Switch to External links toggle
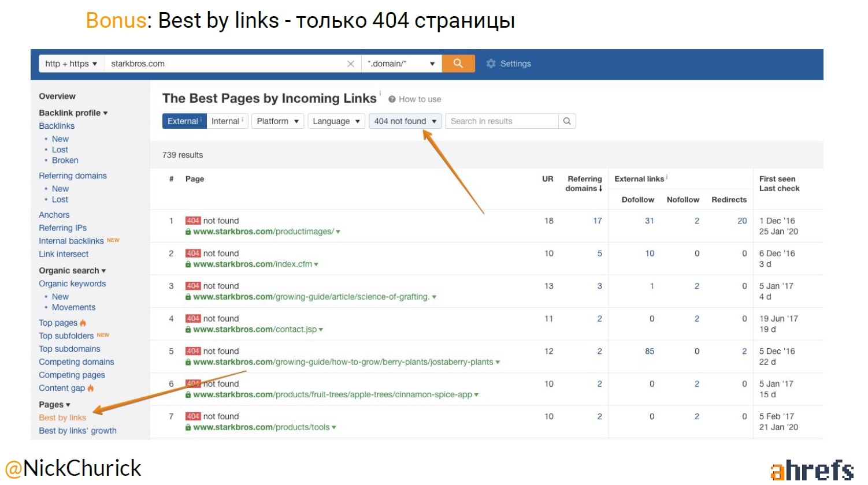This screenshot has height=485, width=868. coord(184,121)
